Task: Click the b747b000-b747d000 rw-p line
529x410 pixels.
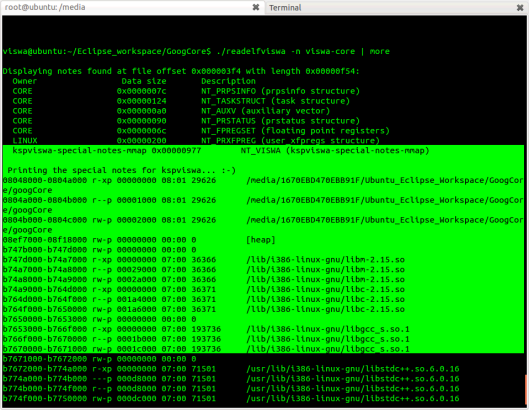Action: pyautogui.click(x=99, y=250)
